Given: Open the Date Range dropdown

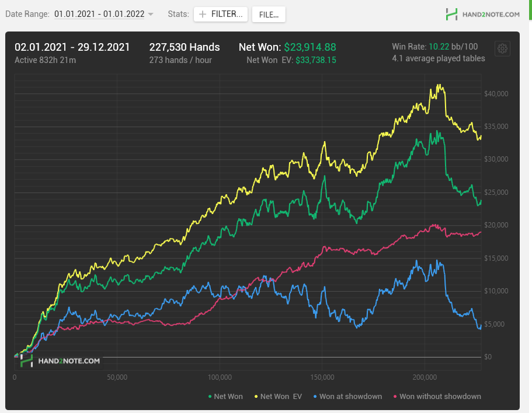Looking at the screenshot, I should coord(151,14).
